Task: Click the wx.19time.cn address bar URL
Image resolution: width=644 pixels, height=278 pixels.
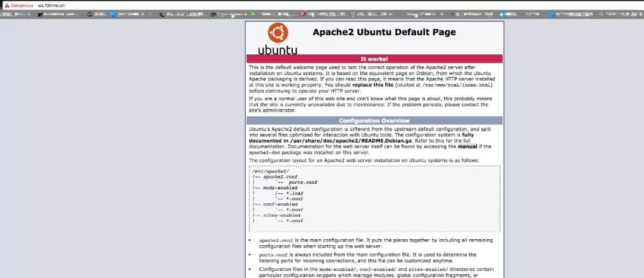Action: click(x=51, y=6)
